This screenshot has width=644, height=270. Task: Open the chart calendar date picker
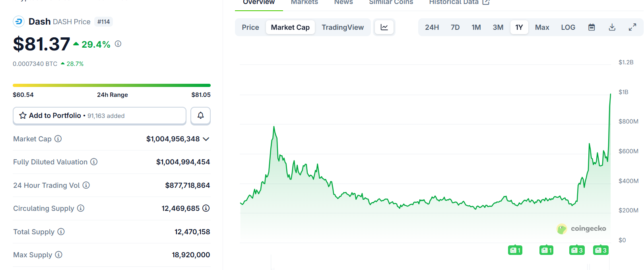point(592,27)
